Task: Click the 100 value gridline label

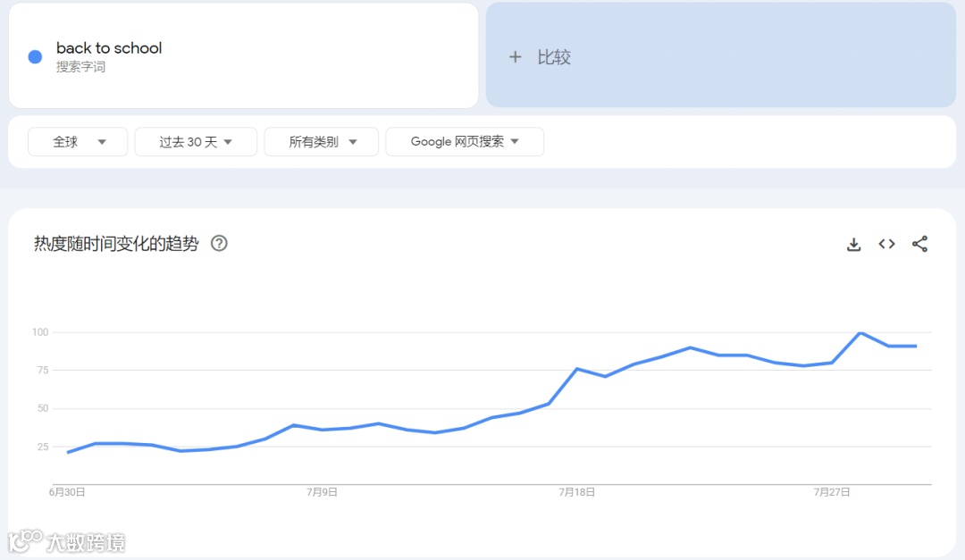Action: [40, 332]
